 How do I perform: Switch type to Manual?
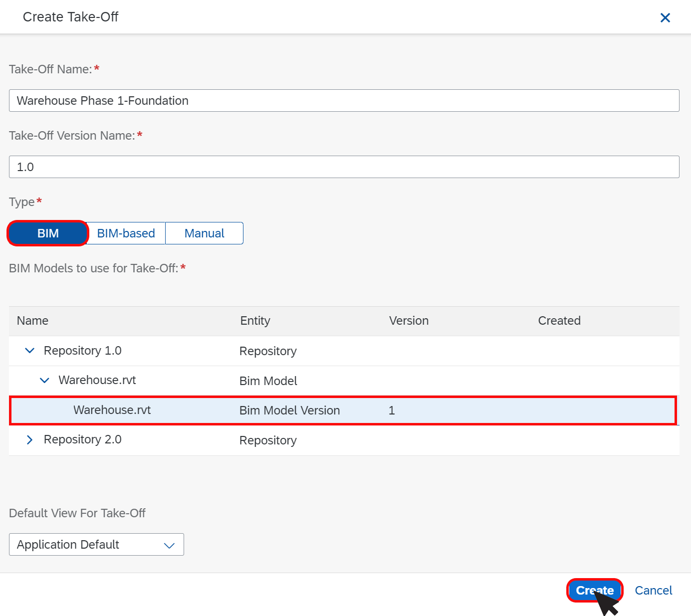204,233
